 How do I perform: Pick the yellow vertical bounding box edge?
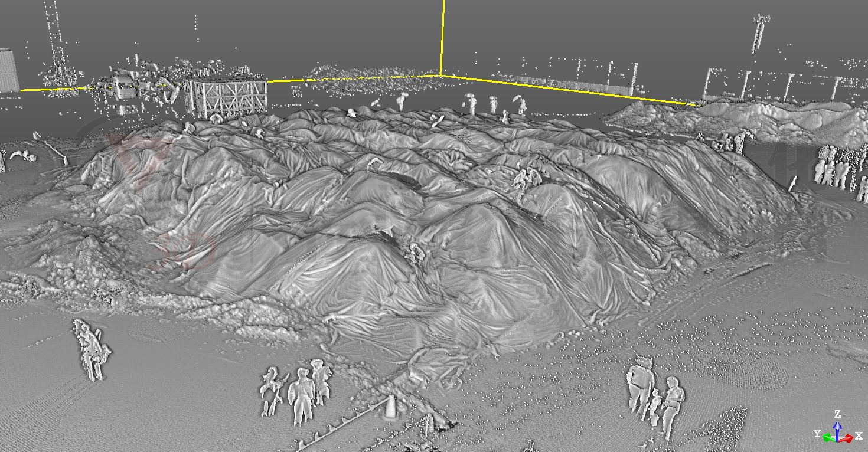tap(442, 37)
